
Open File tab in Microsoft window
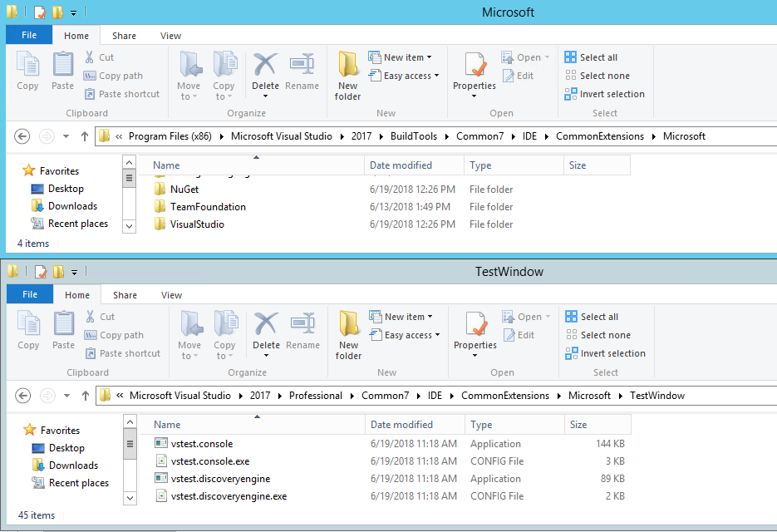pyautogui.click(x=29, y=35)
